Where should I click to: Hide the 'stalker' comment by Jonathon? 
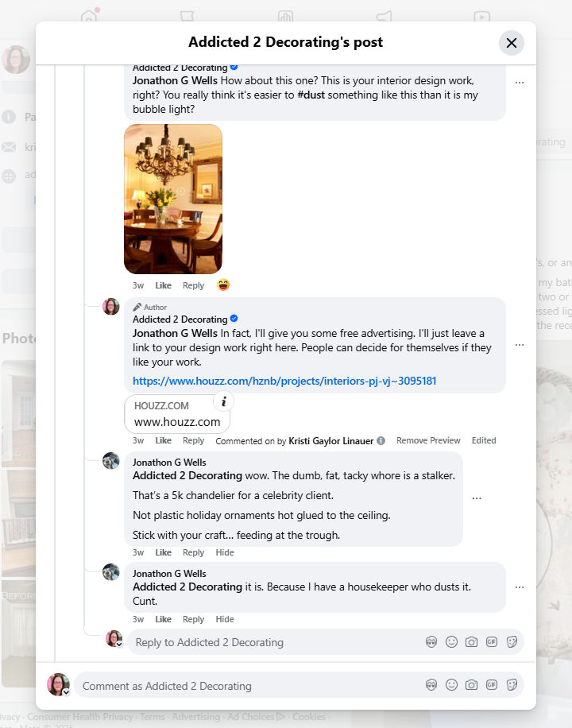click(x=225, y=552)
